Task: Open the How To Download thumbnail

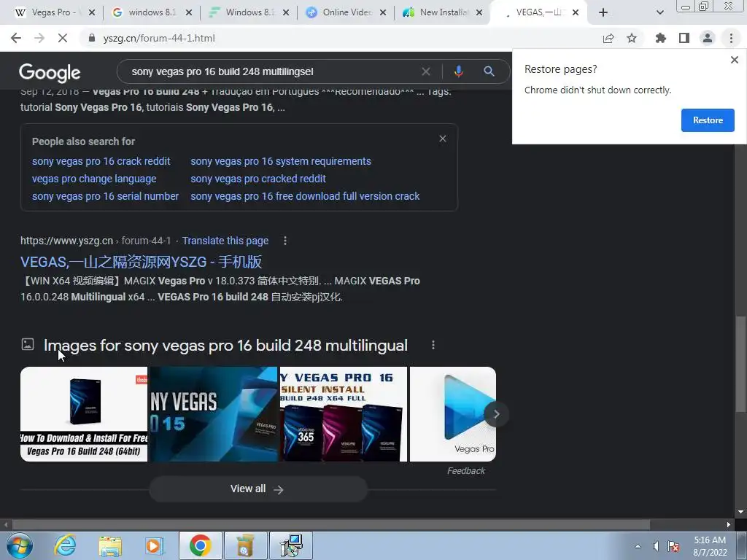Action: tap(84, 414)
